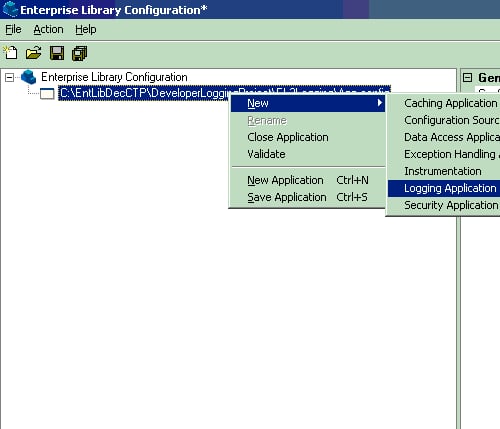The width and height of the screenshot is (500, 429).
Task: Collapse the Enterprise Library Configuration tree node
Action: (x=9, y=78)
